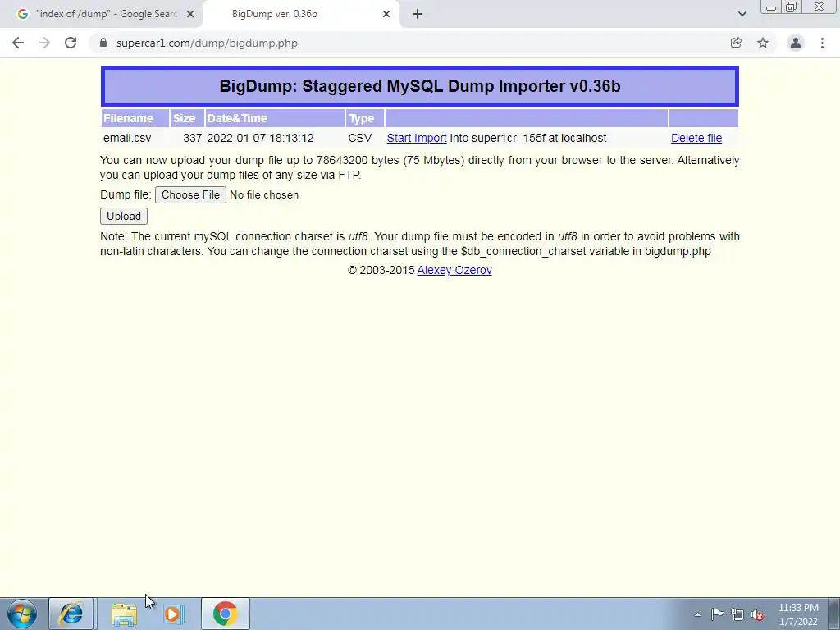This screenshot has width=840, height=630.
Task: Click the Show desktop button
Action: tap(834, 614)
